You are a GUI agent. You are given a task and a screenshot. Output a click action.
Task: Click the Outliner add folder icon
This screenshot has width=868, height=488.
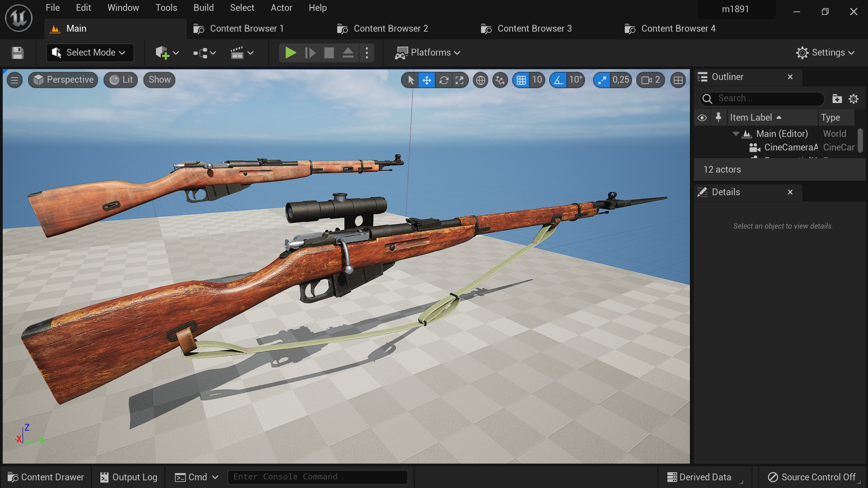(837, 99)
